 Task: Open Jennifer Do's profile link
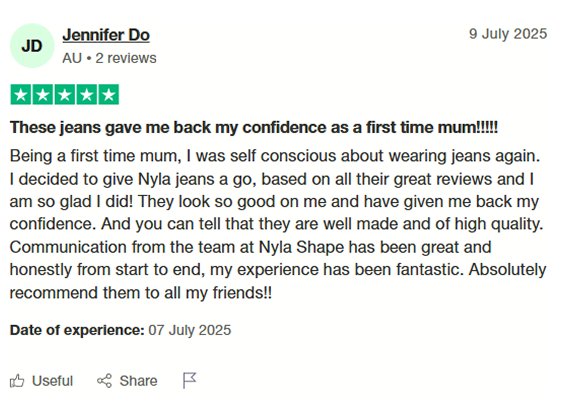pos(106,35)
